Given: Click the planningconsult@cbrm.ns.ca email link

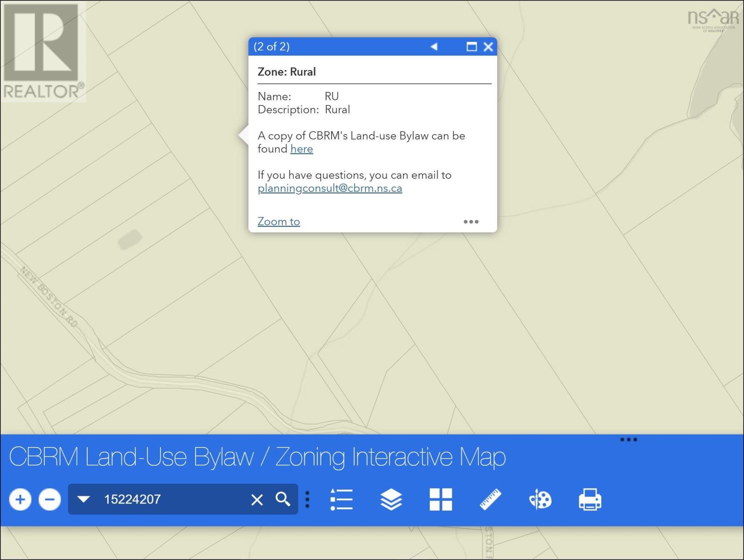Looking at the screenshot, I should pos(330,188).
